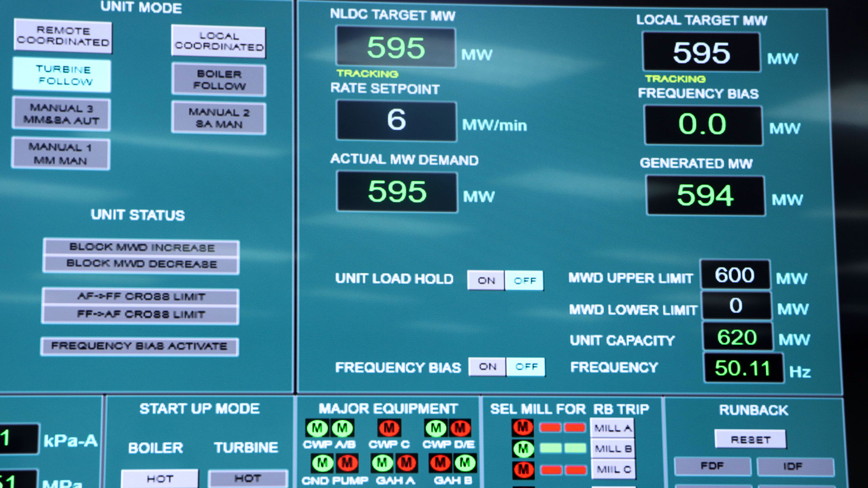868x488 pixels.
Task: Set Frequency Bias to OFF
Action: point(526,366)
